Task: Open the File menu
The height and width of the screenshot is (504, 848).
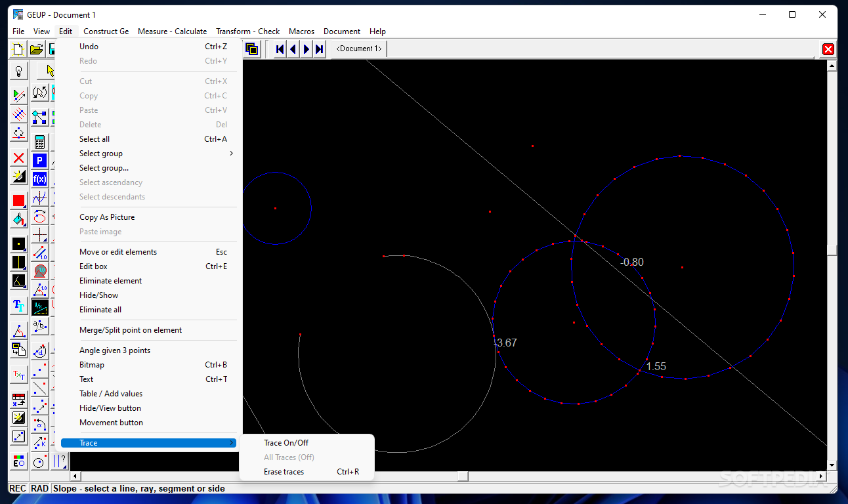Action: click(18, 31)
